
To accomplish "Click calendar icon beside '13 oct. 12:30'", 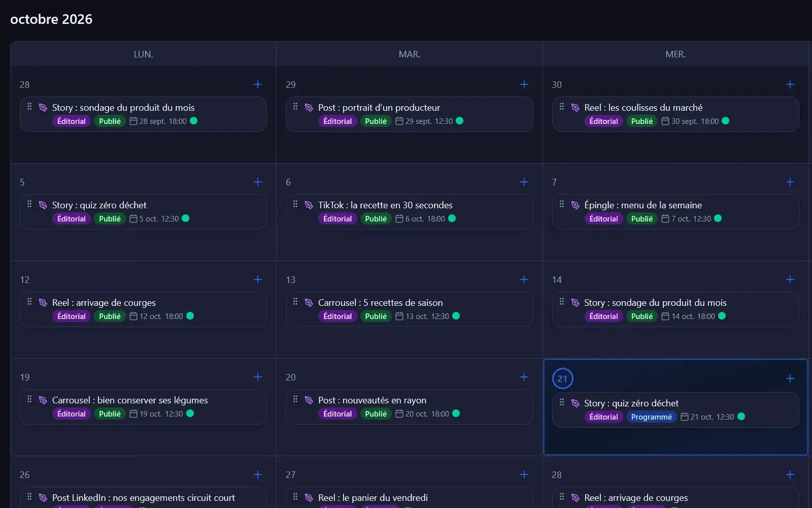I will coord(399,316).
